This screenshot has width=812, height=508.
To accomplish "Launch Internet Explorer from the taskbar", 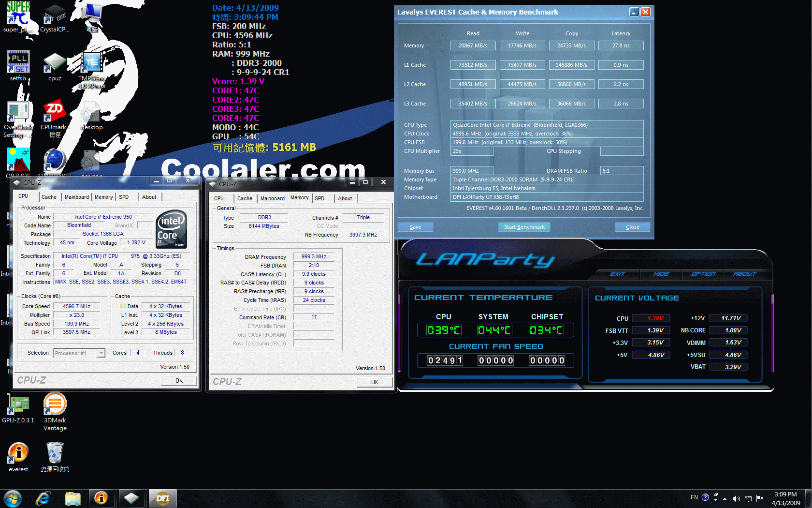I will (43, 498).
